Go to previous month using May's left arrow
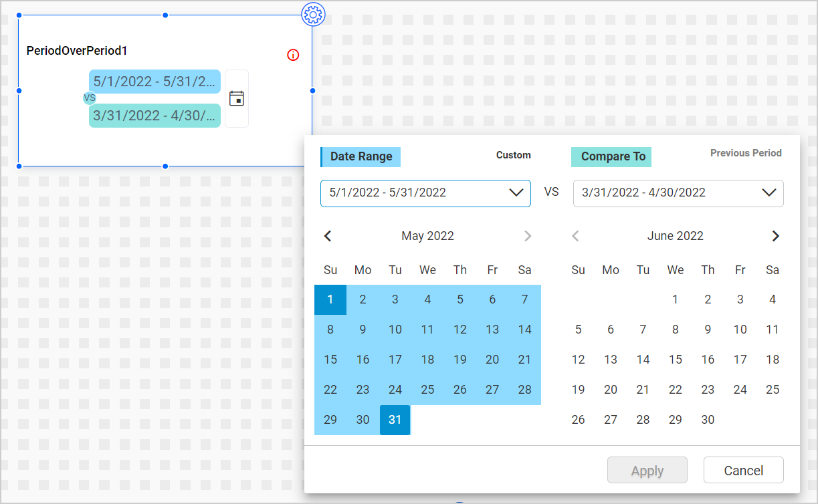818x504 pixels. pyautogui.click(x=328, y=236)
